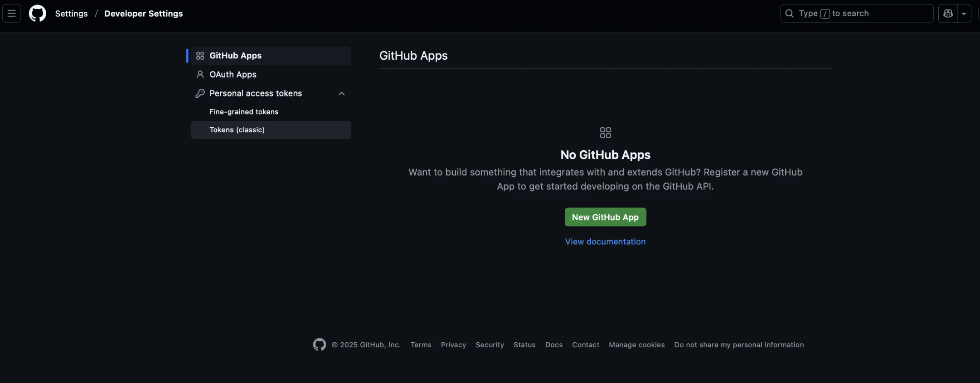Click the 'GitHub Apps' page heading
Image resolution: width=980 pixels, height=383 pixels.
[413, 56]
